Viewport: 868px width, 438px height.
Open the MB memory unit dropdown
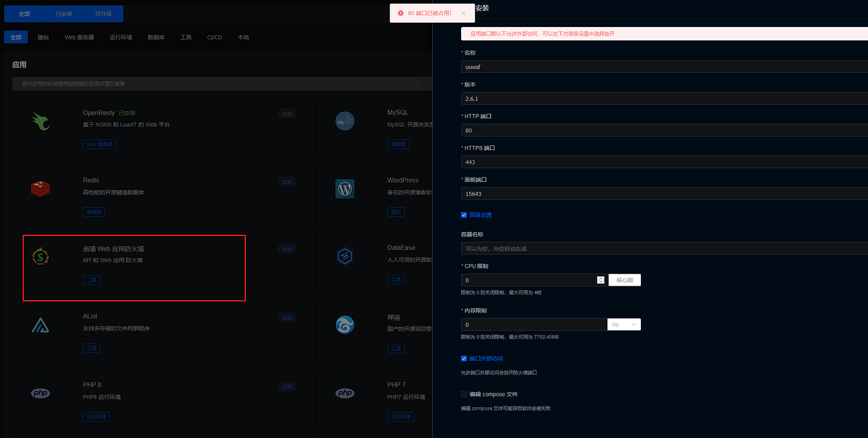624,324
